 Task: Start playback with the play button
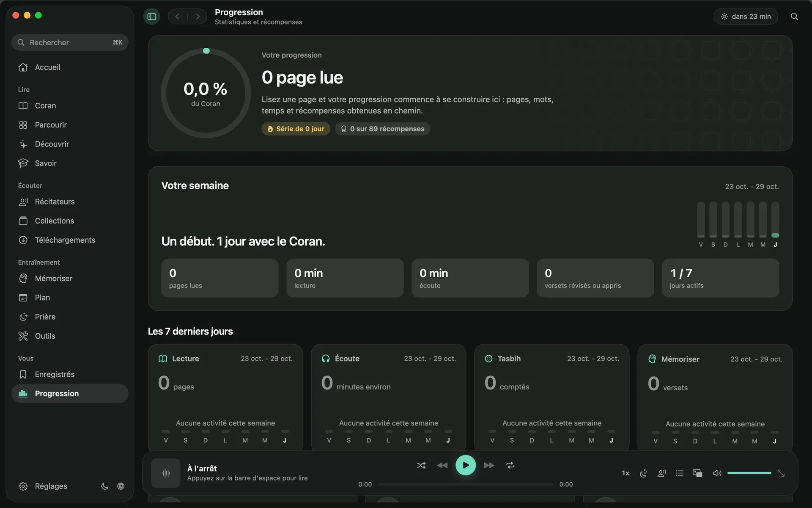(x=466, y=465)
